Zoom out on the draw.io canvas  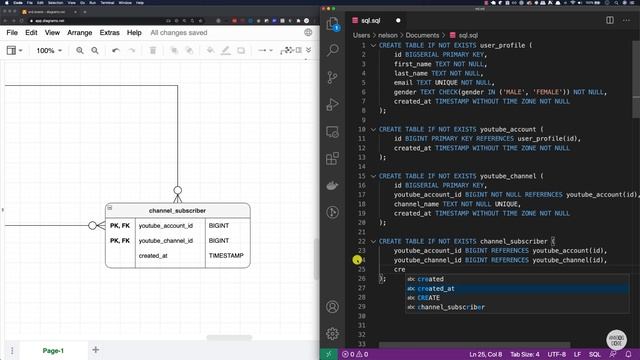[x=95, y=50]
